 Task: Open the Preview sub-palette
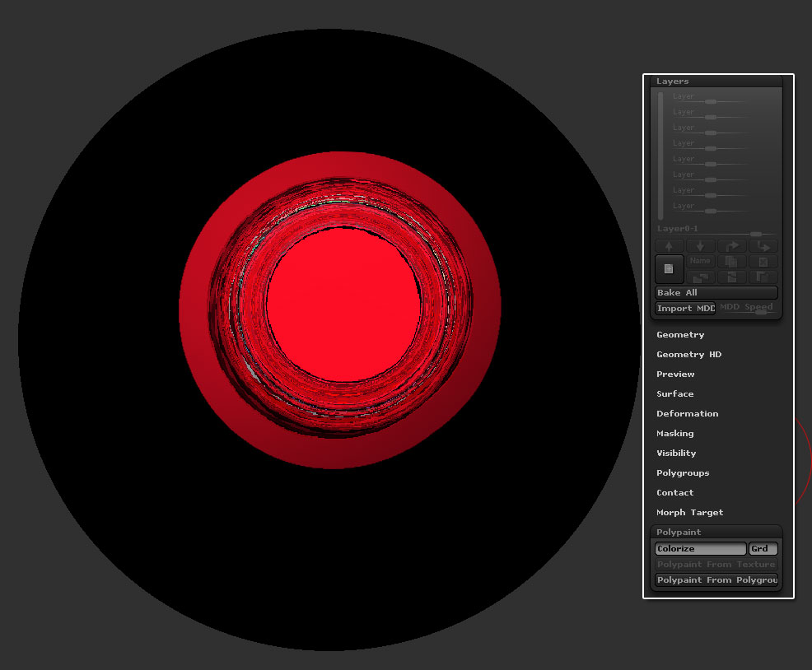(x=675, y=375)
